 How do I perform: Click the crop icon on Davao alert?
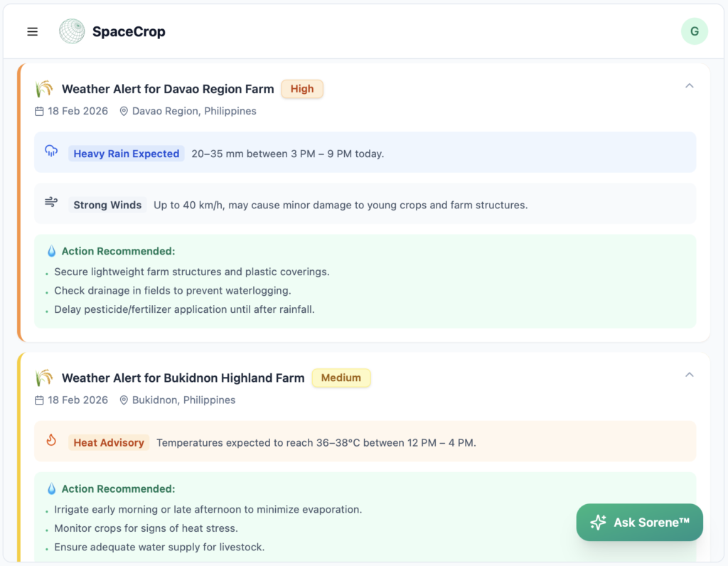tap(44, 89)
